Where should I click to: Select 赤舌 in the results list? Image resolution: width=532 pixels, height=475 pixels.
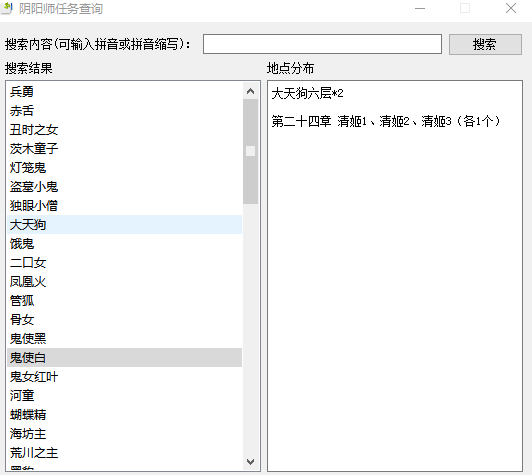[125, 111]
